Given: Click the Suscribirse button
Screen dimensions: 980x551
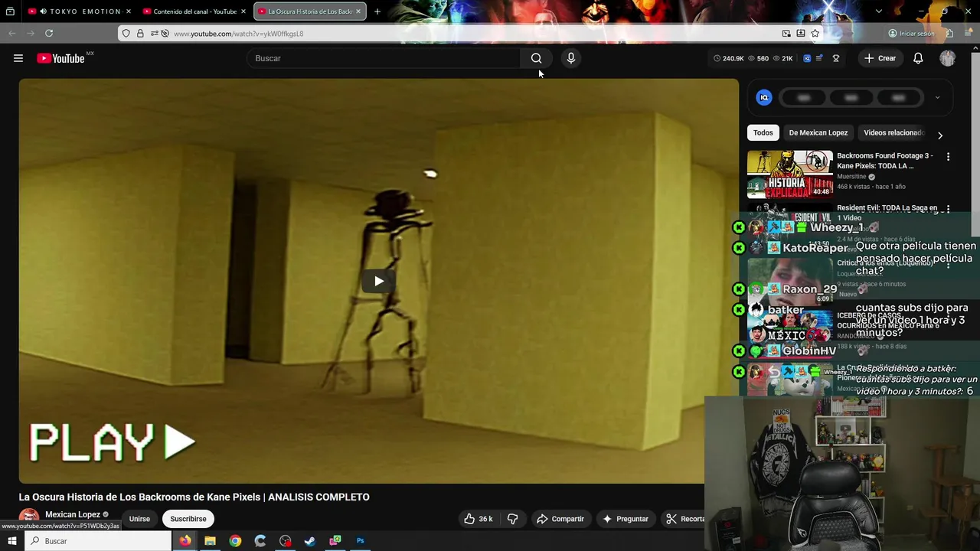Looking at the screenshot, I should click(x=188, y=519).
